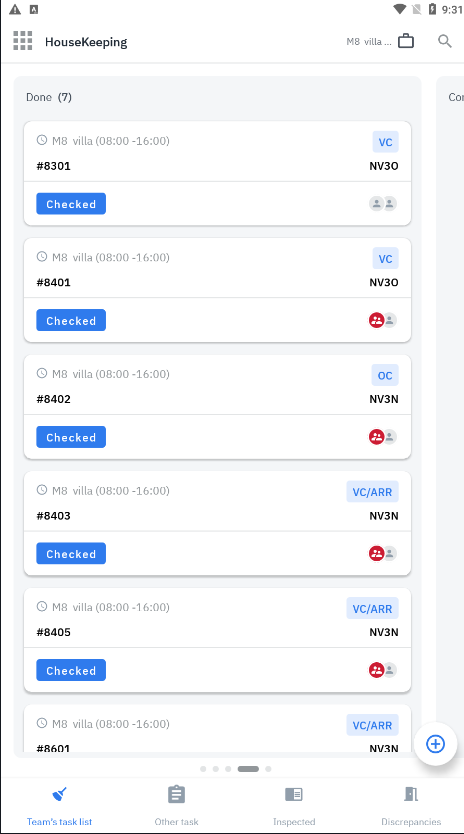The width and height of the screenshot is (464, 834).
Task: Tap the clock icon on room #8402 card
Action: 42,373
